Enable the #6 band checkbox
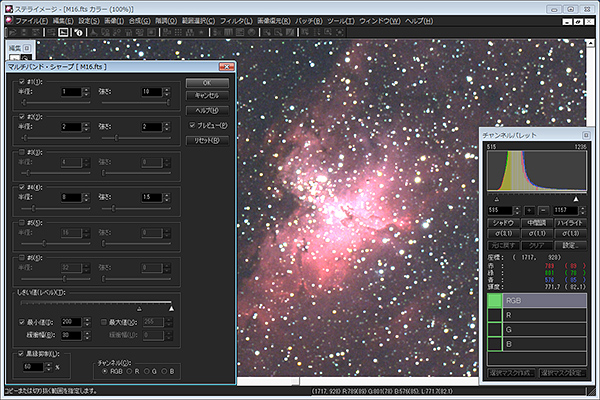This screenshot has width=600, height=400. pyautogui.click(x=22, y=258)
